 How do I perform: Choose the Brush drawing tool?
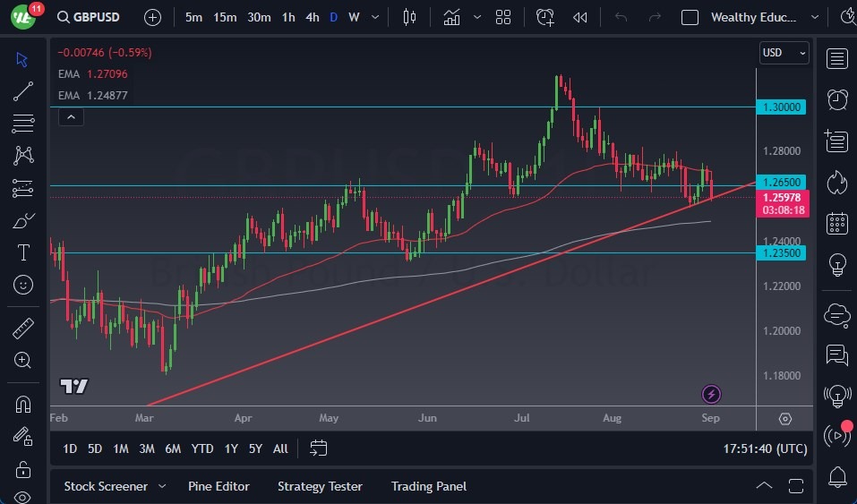(x=23, y=220)
